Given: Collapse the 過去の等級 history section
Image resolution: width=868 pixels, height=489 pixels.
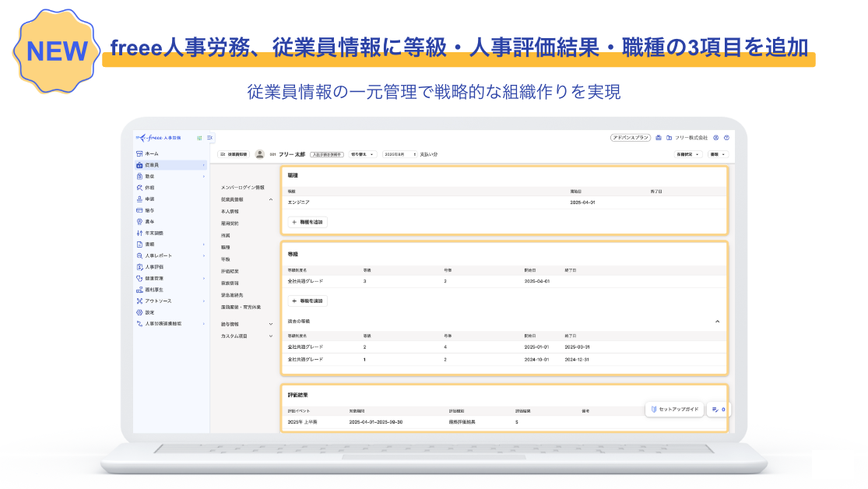Looking at the screenshot, I should tap(717, 321).
